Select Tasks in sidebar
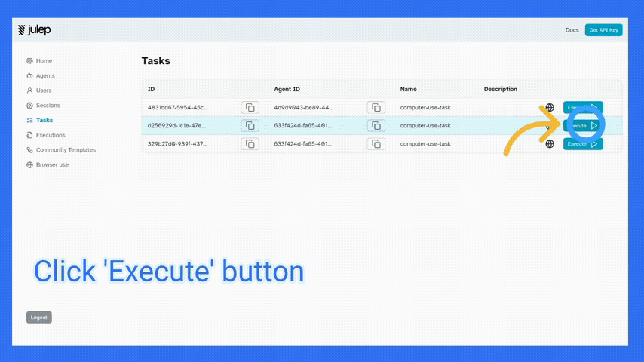Viewport: 644px width, 362px height. (x=44, y=120)
